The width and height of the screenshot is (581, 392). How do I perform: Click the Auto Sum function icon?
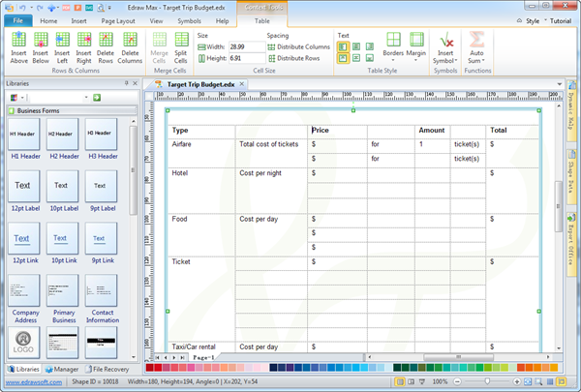[476, 47]
